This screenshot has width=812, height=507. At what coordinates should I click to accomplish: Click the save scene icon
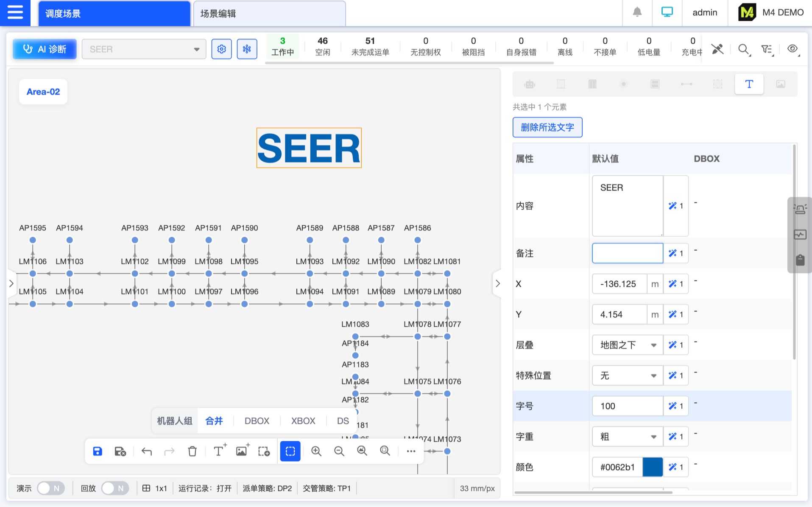[97, 451]
